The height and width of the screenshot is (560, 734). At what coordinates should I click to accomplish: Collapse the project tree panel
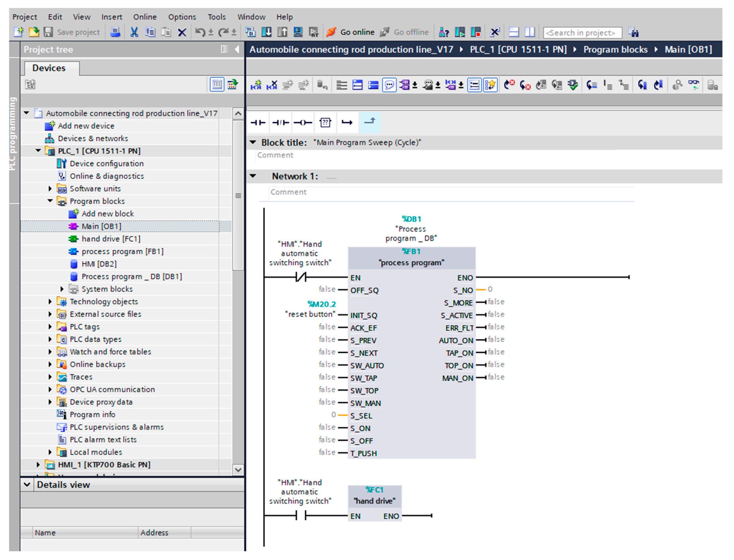pos(237,49)
